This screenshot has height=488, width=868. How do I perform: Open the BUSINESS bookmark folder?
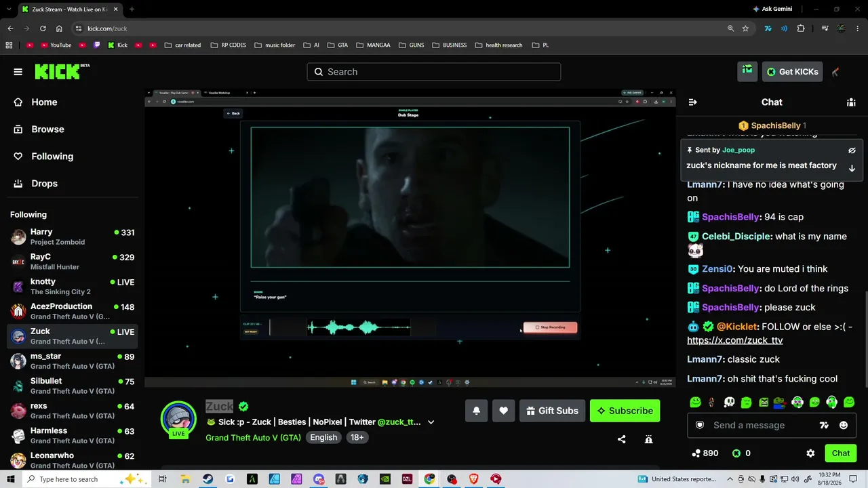[448, 45]
